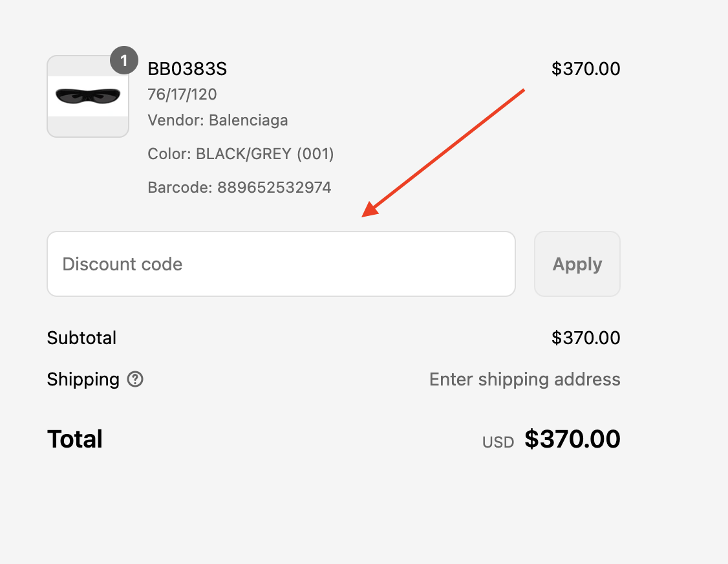Click the sunglasses product thumbnail
Screen dimensions: 728x564
tap(87, 96)
